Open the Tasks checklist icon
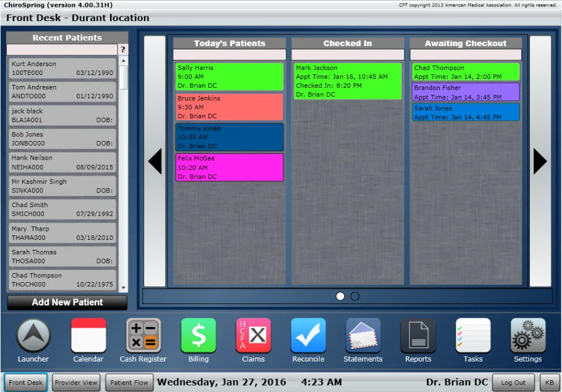Image resolution: width=562 pixels, height=392 pixels. pyautogui.click(x=473, y=336)
